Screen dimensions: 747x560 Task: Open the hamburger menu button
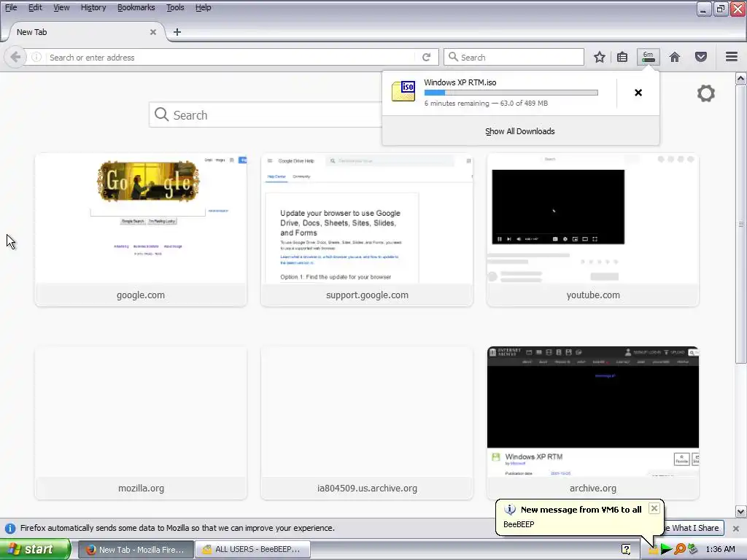[x=732, y=57]
